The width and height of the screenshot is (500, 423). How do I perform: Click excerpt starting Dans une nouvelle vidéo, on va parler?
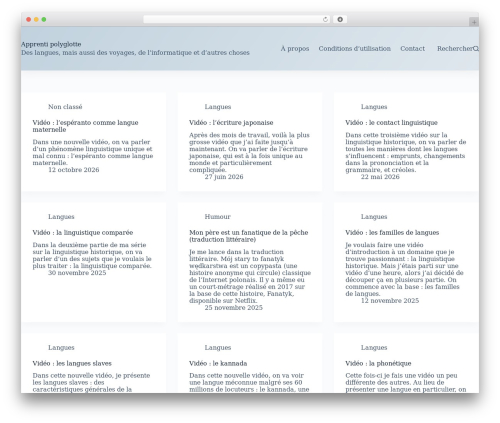93,152
